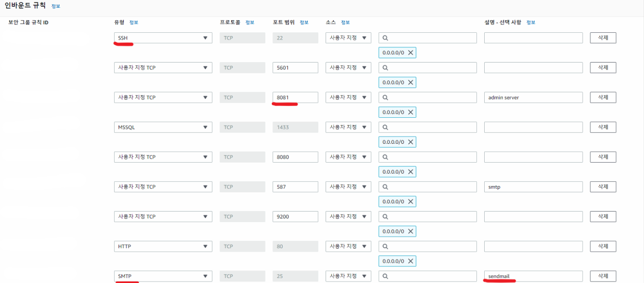
Task: Open source dropdown in the port 8080 row
Action: [348, 157]
